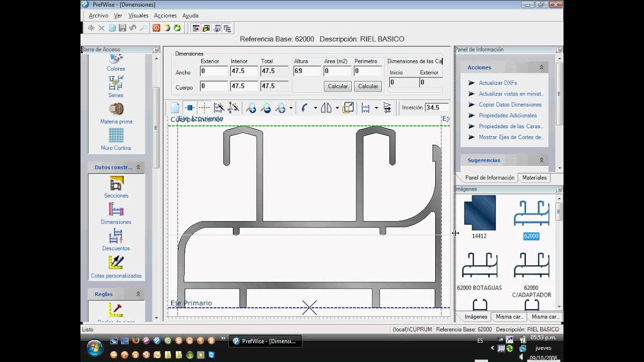Switch to the Materiales tab
The width and height of the screenshot is (644, 362).
tap(534, 178)
